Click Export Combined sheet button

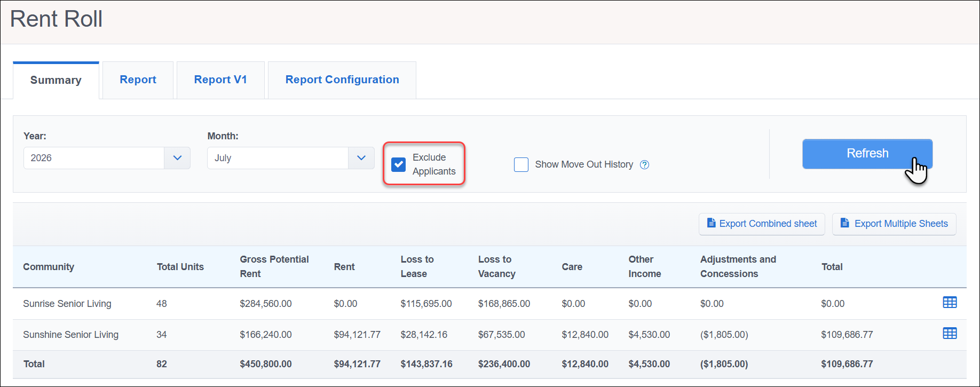[x=762, y=224]
